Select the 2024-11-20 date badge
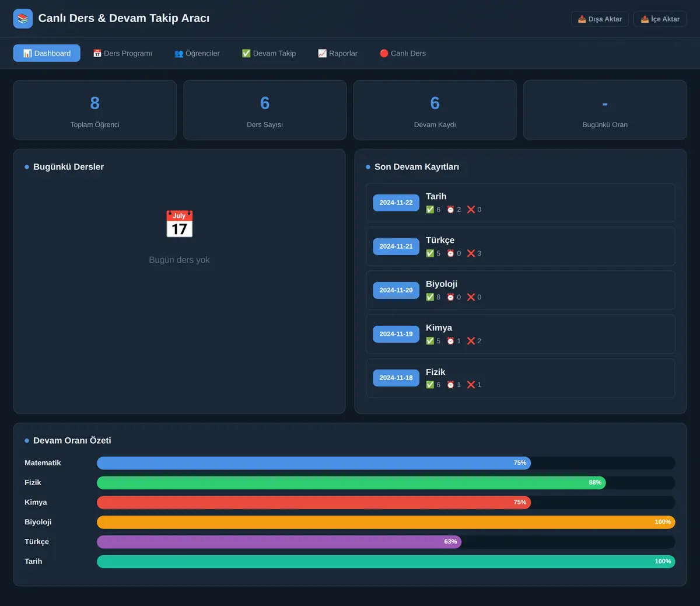This screenshot has height=606, width=700. [396, 290]
